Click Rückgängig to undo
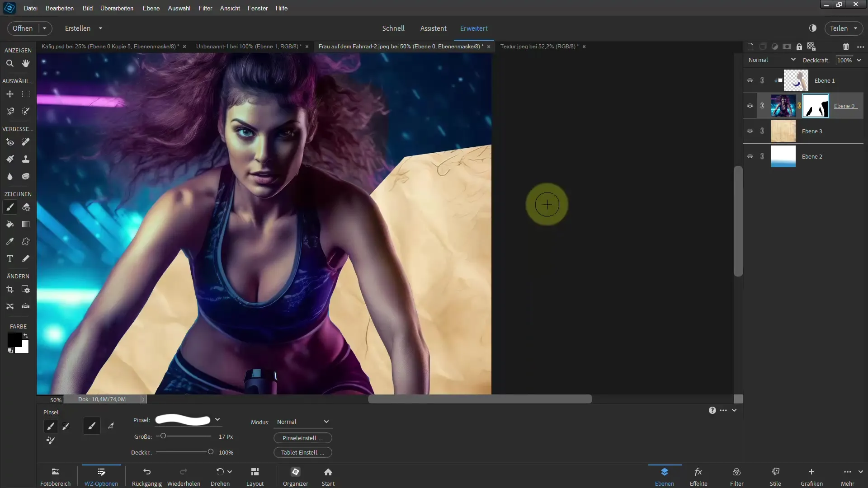 (147, 476)
